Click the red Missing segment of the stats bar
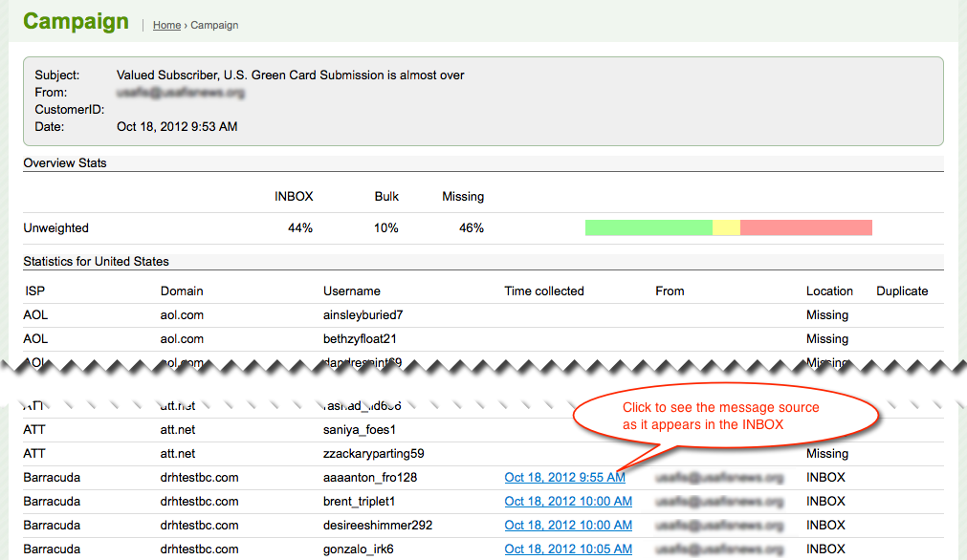This screenshot has width=967, height=560. 805,227
